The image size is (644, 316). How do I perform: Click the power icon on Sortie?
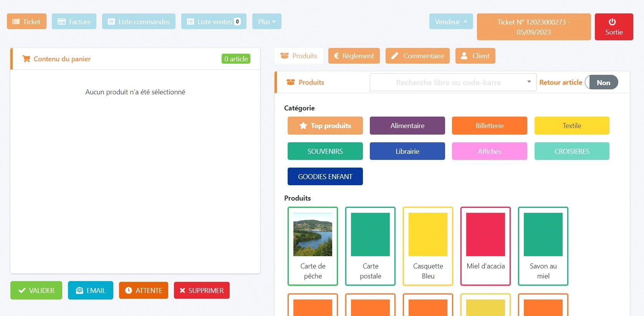tap(612, 22)
